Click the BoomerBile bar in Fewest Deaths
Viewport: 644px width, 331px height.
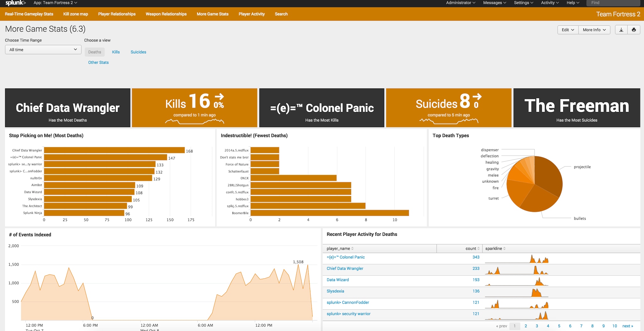(330, 213)
